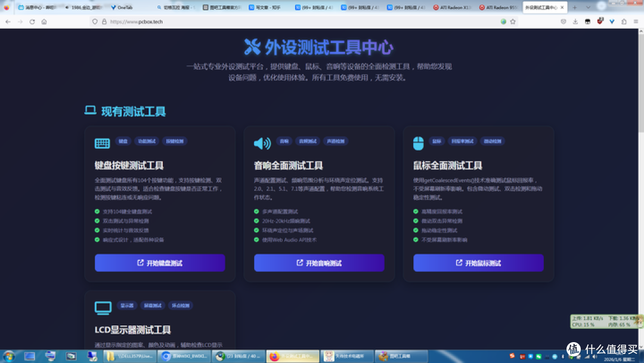
Task: Open the downloads panel in the toolbar
Action: [575, 21]
